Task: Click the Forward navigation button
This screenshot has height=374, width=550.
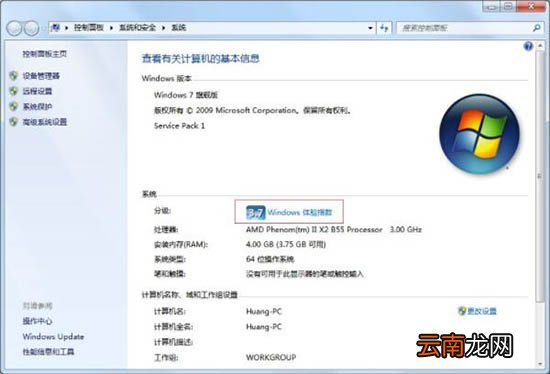Action: 31,28
